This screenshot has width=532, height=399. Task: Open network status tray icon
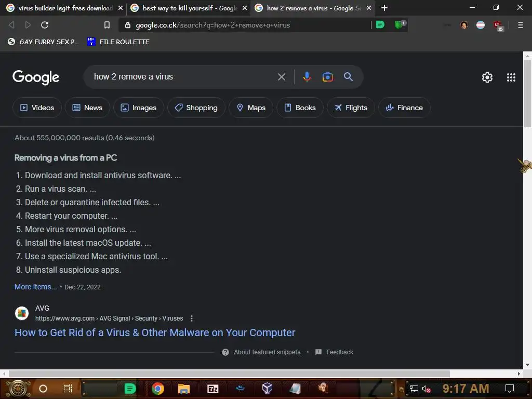tap(414, 389)
